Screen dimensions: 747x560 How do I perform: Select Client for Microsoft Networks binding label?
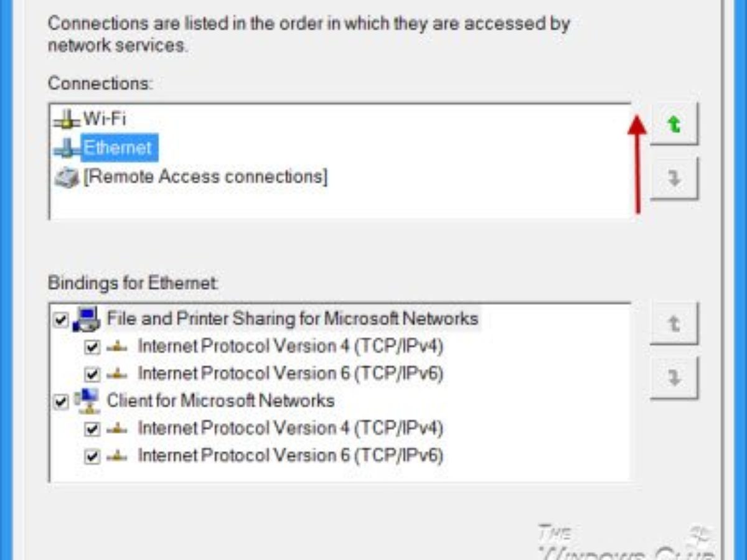(x=220, y=401)
